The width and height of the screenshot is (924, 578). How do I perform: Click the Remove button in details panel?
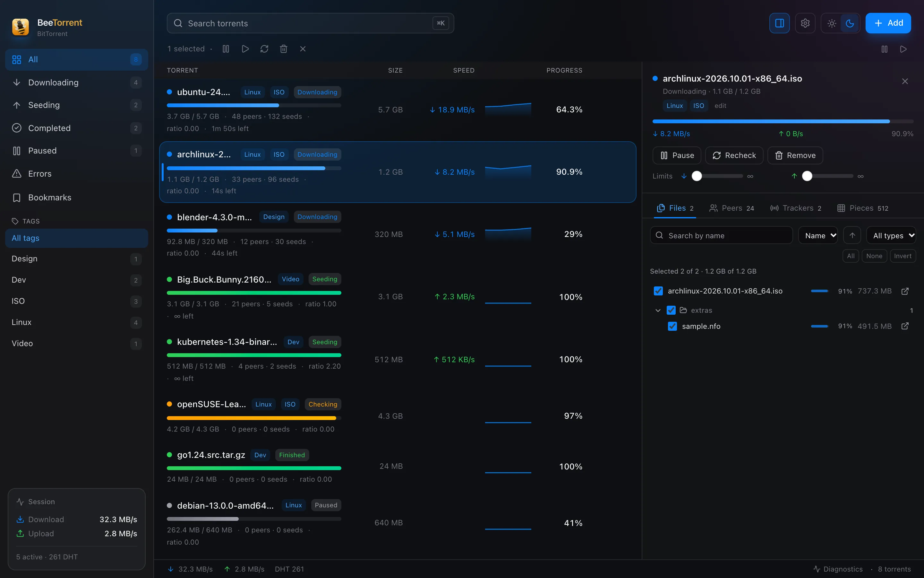pos(795,156)
